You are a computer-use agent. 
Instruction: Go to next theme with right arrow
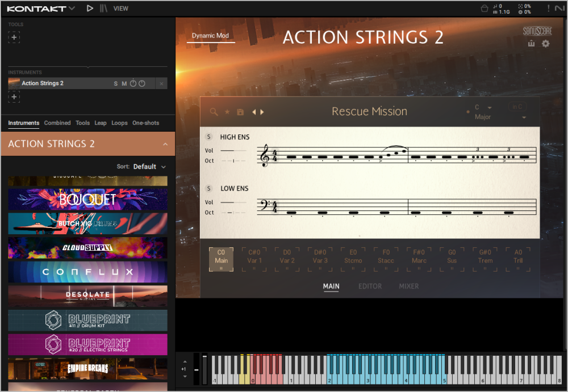[x=262, y=112]
